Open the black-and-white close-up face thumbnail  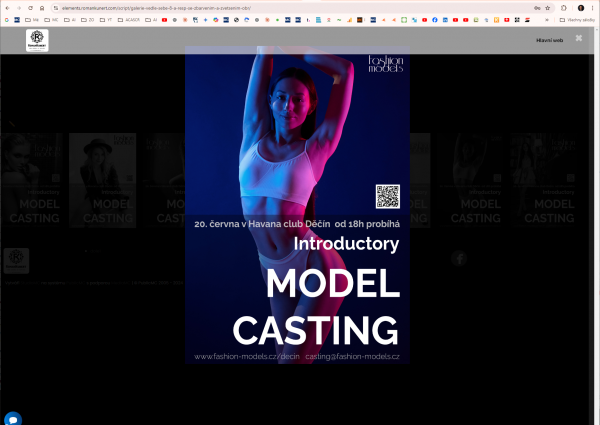tap(31, 180)
